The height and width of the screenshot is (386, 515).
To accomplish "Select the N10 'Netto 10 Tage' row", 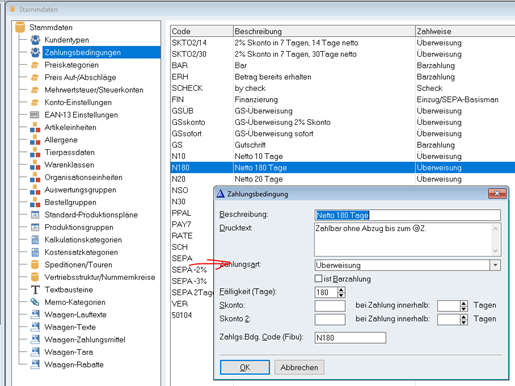I will (x=343, y=156).
